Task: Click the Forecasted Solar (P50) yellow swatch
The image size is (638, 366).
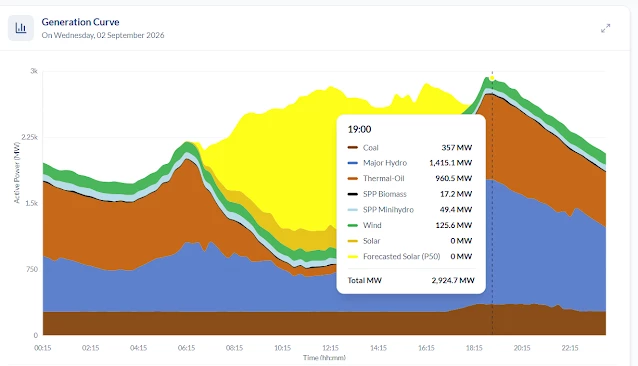Action: click(x=352, y=257)
